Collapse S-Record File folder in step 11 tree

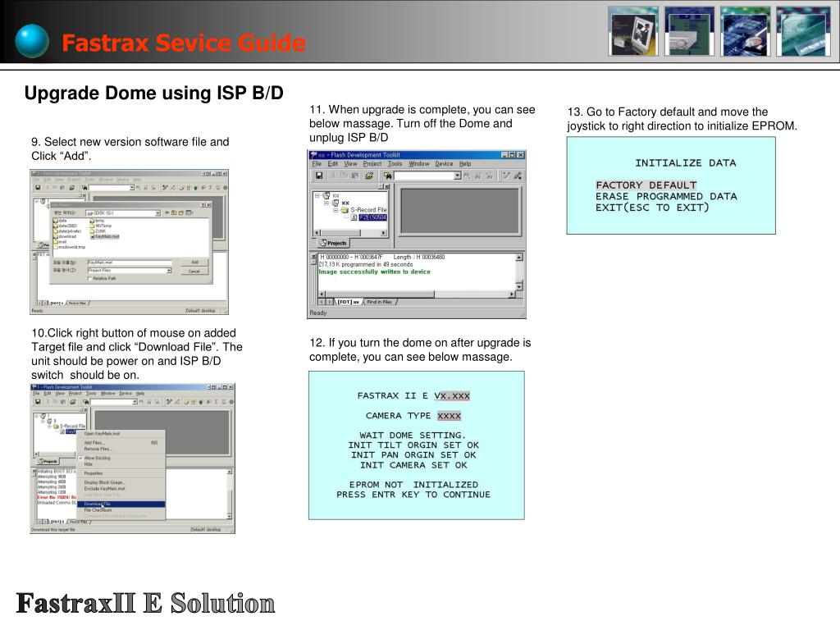click(x=336, y=210)
